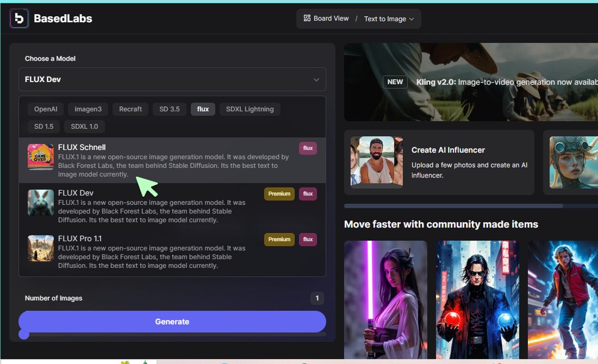
Task: Click the Number of Images label
Action: (x=53, y=298)
